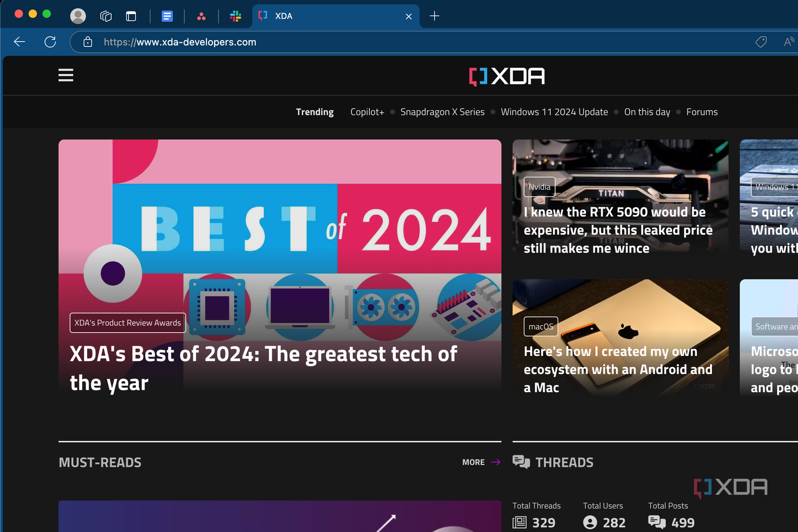Switch to the Trending navigation tab
Viewport: 798px width, 532px height.
(314, 112)
